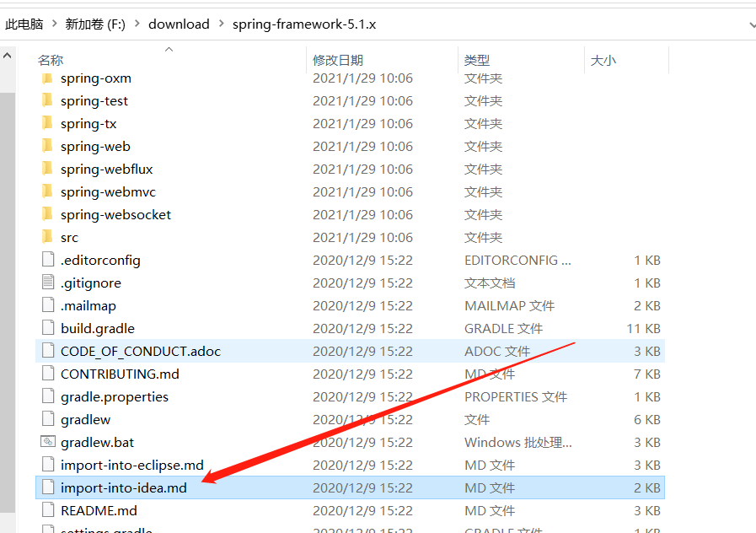Click the gradlew.bat batch file icon

point(48,441)
